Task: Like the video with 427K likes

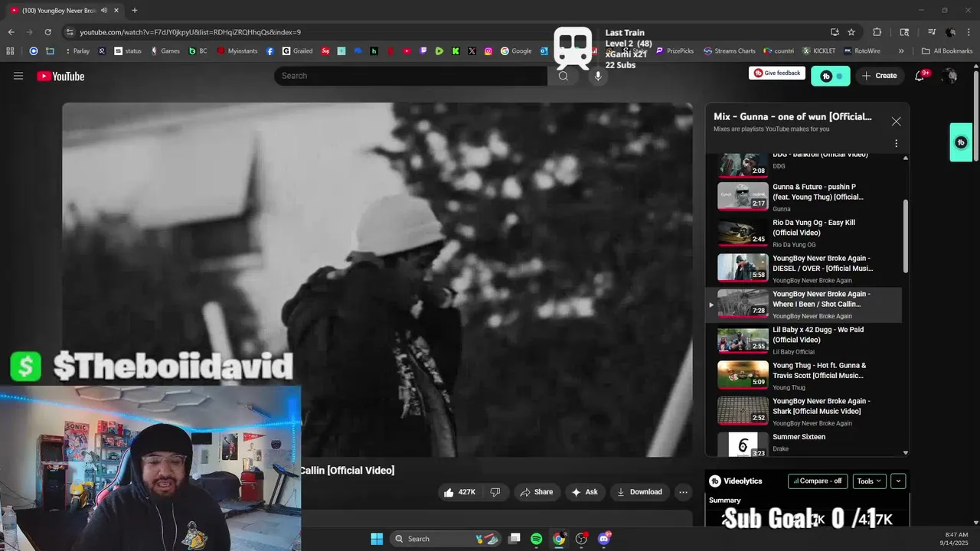Action: tap(459, 492)
